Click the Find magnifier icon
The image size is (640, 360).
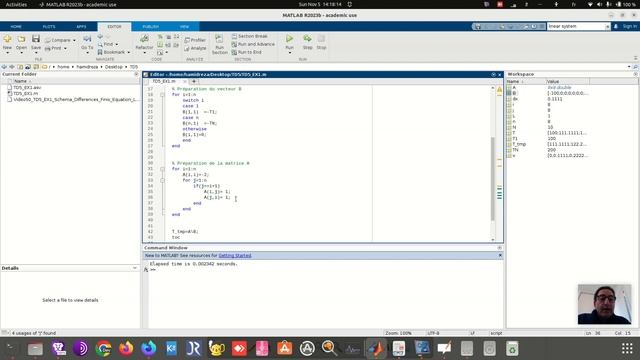point(100,44)
